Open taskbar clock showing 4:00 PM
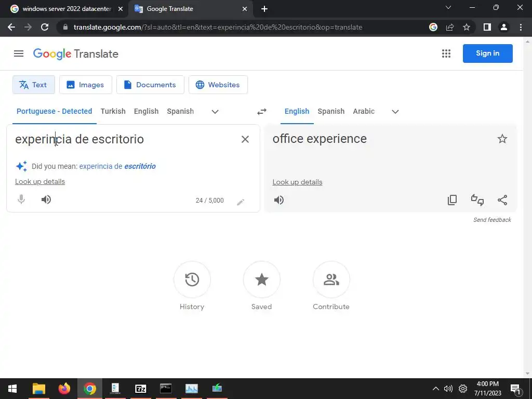This screenshot has height=399, width=532. 487,389
